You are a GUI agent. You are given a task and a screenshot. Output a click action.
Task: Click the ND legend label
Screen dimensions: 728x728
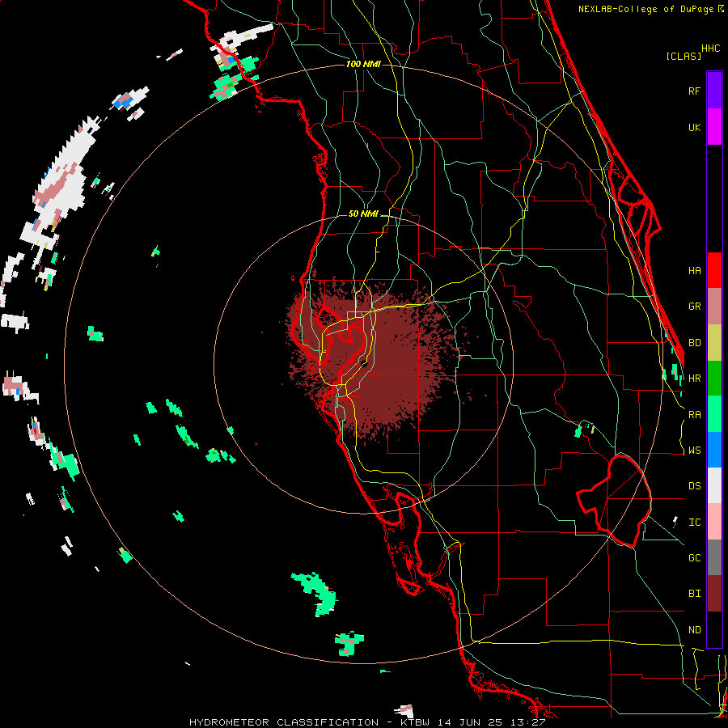click(x=694, y=630)
